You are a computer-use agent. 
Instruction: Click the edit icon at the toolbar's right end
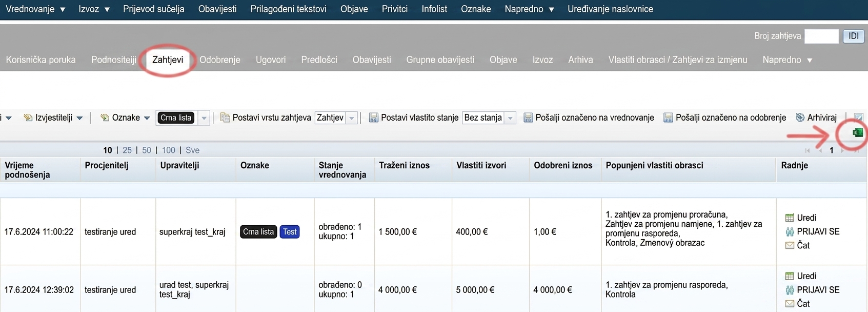click(859, 118)
